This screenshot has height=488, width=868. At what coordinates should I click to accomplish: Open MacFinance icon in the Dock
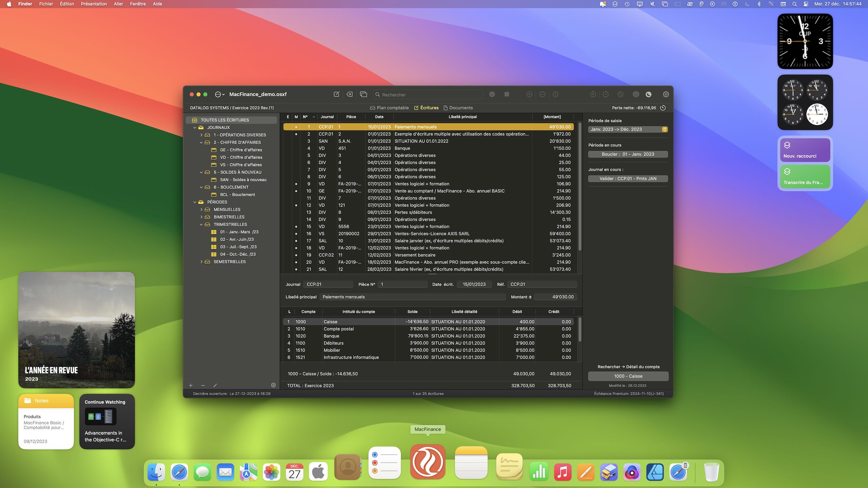[428, 462]
